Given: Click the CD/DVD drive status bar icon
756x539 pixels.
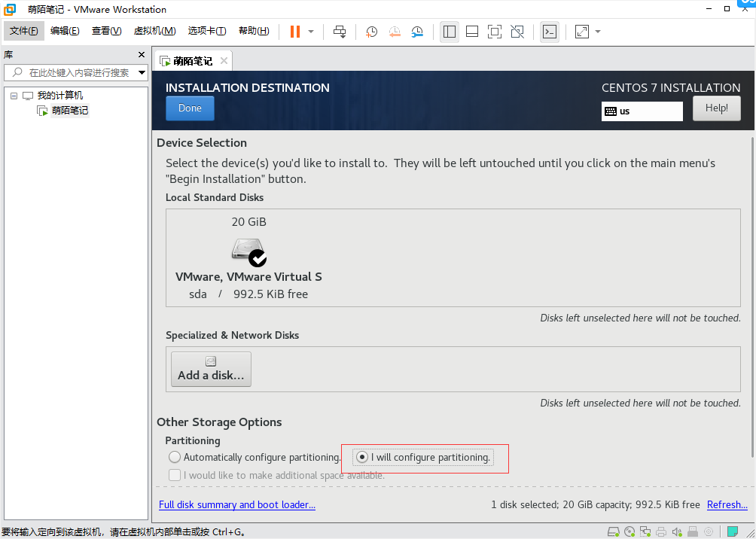Looking at the screenshot, I should point(629,531).
